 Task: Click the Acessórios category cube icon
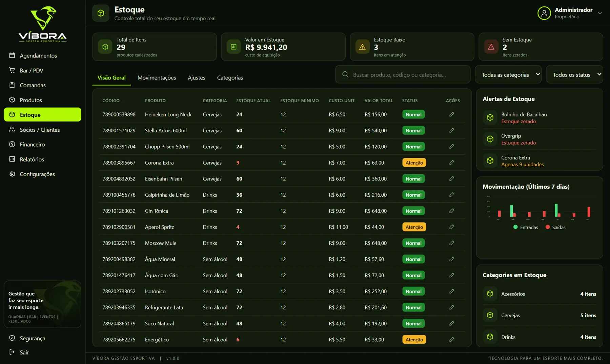490,294
